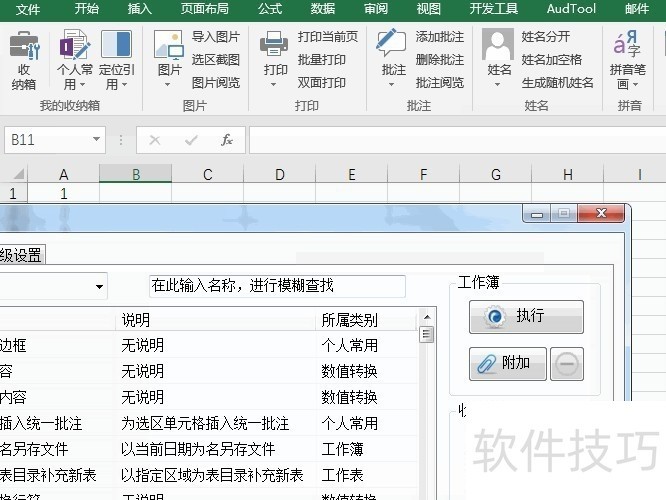Switch to the 审阅 ribbon tab

[x=375, y=9]
